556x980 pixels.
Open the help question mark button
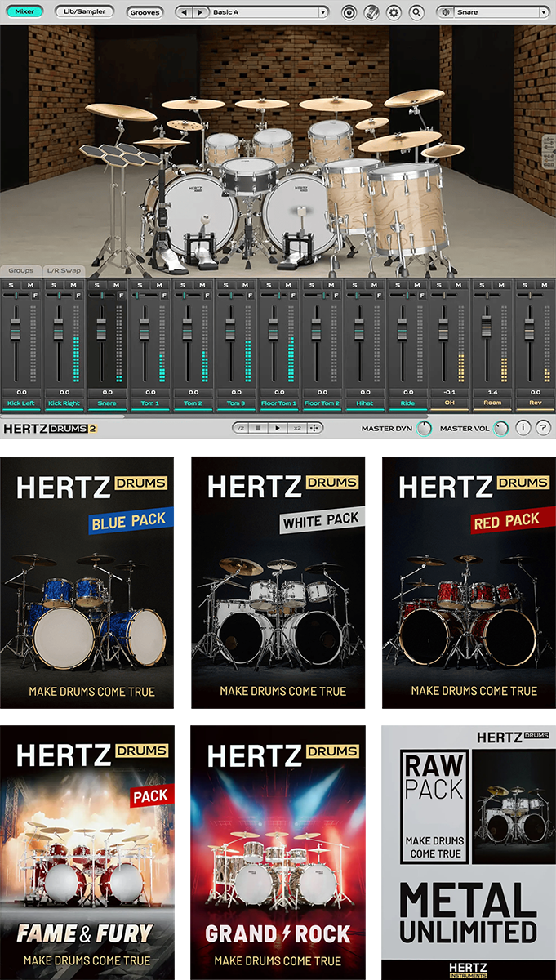[543, 428]
